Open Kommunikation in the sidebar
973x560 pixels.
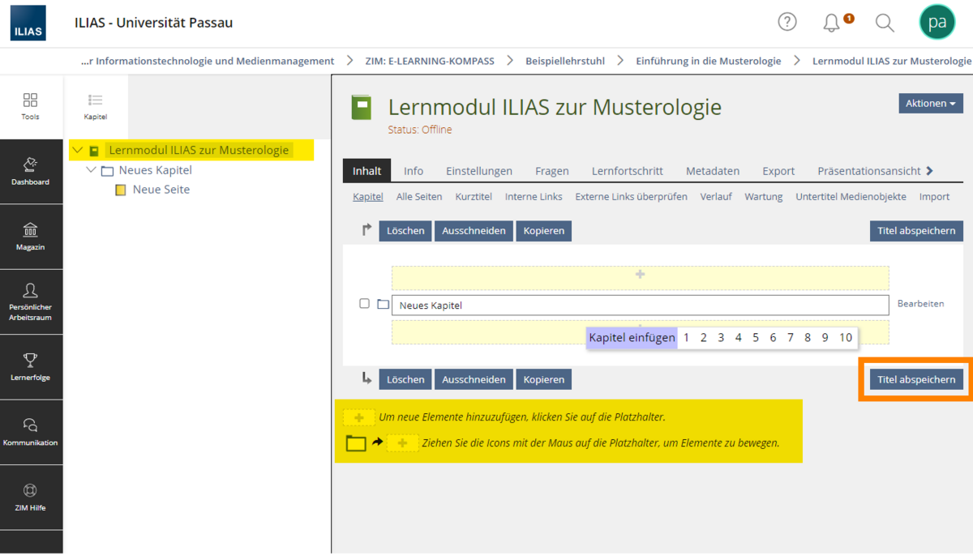pos(30,432)
